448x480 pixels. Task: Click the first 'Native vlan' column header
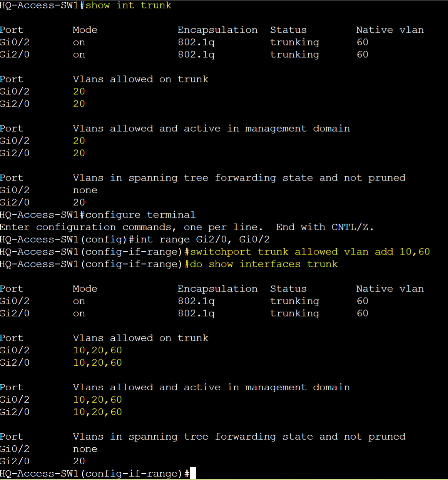(x=390, y=30)
